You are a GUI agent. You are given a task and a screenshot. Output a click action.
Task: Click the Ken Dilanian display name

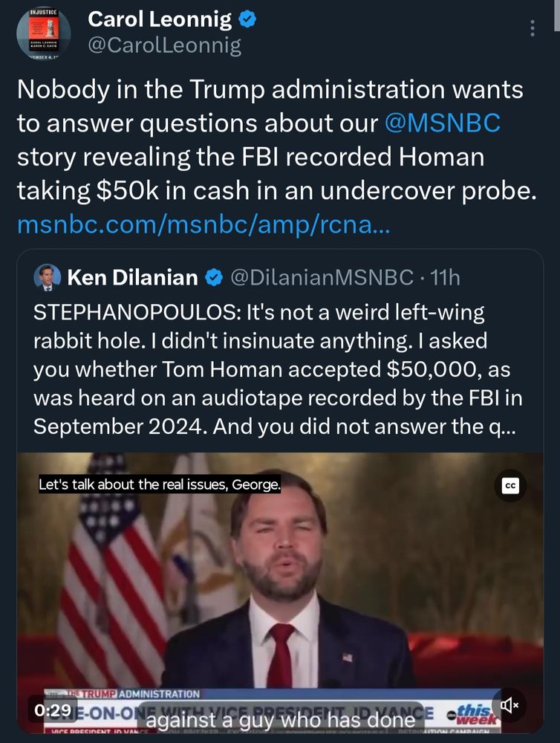[x=132, y=278]
